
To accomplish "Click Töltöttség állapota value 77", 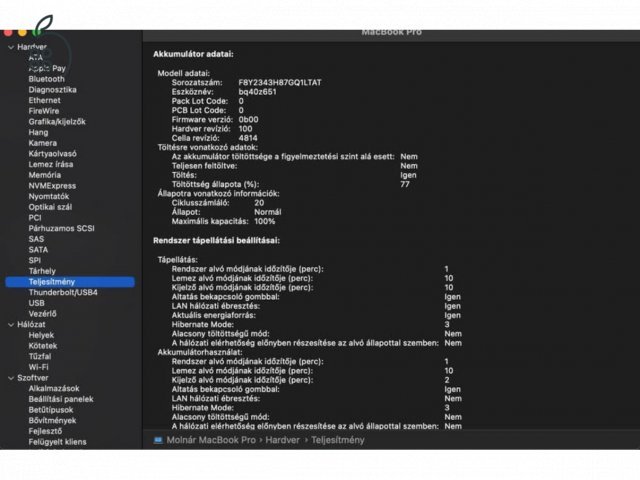I will click(x=405, y=184).
